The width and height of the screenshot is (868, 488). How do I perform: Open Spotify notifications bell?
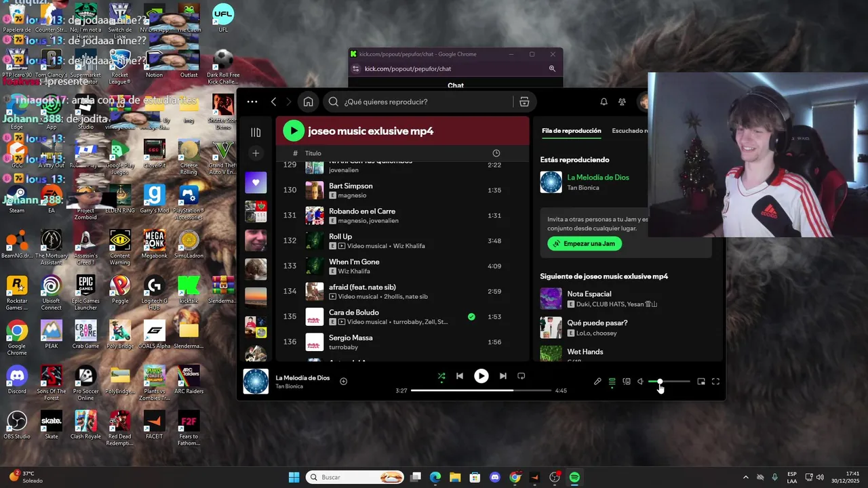click(604, 102)
